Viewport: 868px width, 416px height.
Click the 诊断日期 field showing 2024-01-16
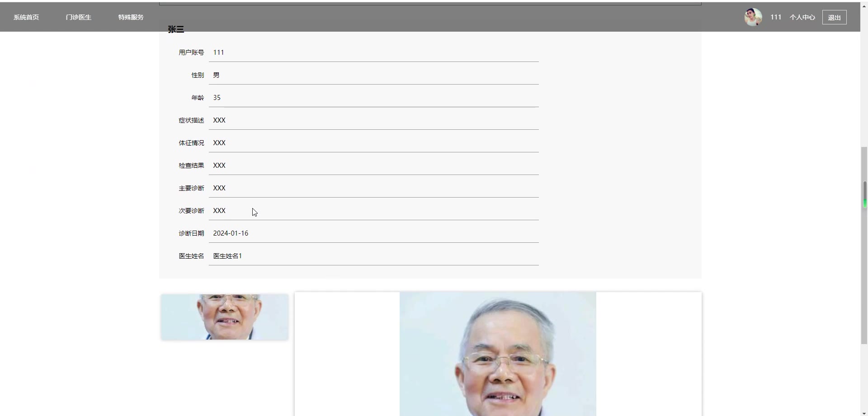click(x=373, y=233)
